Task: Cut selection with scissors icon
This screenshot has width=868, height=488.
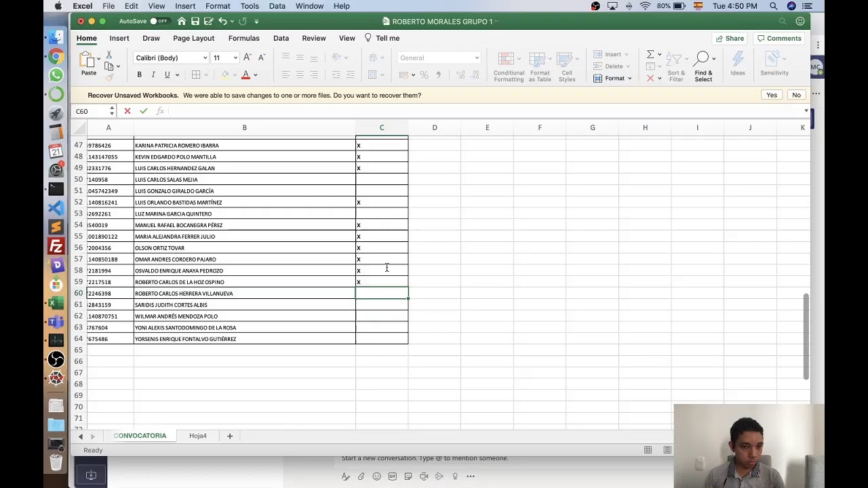Action: point(108,54)
